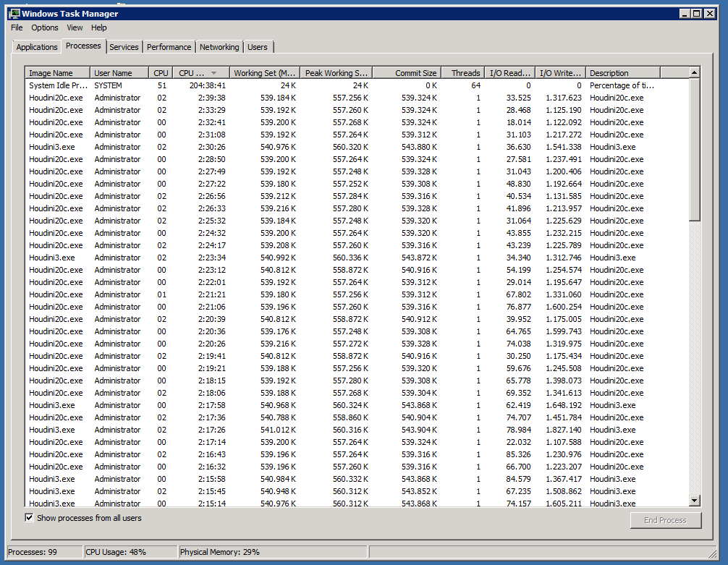Viewport: 728px width, 565px height.
Task: Click the I/O reads value 85.326
Action: coord(519,454)
